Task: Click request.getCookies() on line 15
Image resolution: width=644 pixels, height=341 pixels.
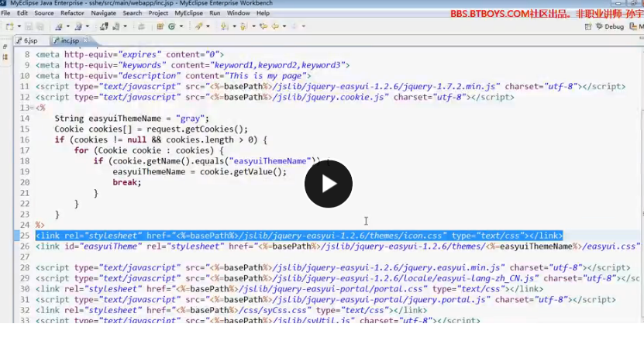Action: tap(195, 129)
